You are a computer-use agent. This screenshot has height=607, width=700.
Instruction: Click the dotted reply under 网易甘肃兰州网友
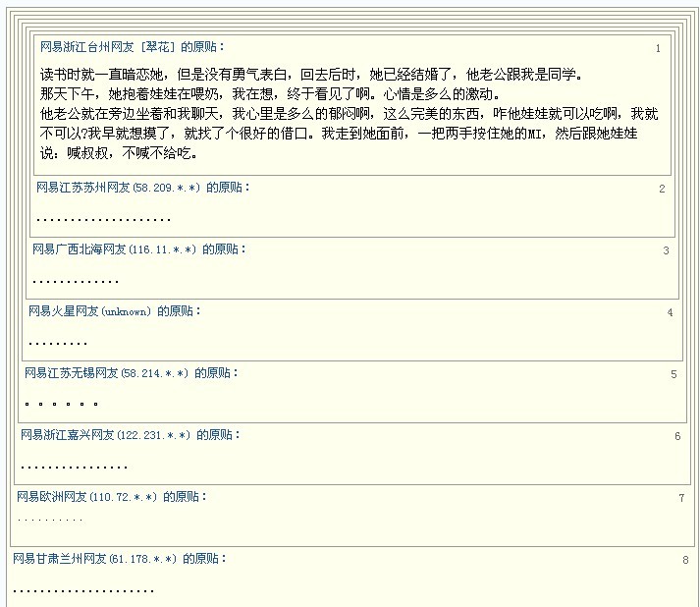[83, 590]
